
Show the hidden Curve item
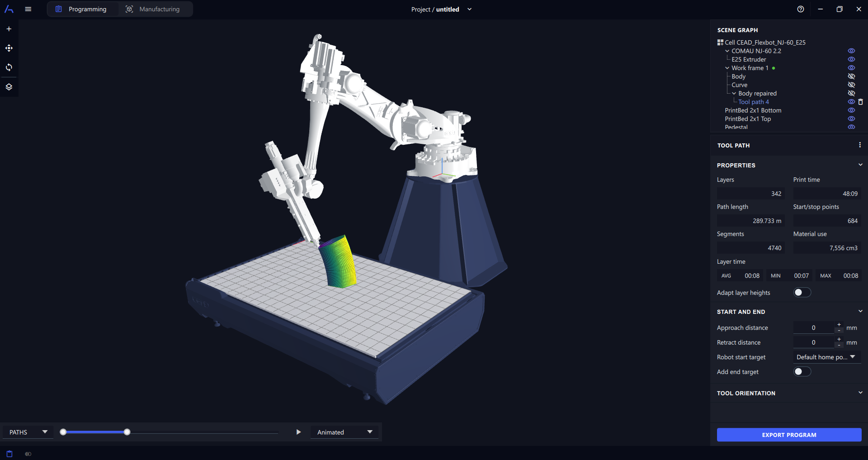click(x=851, y=85)
